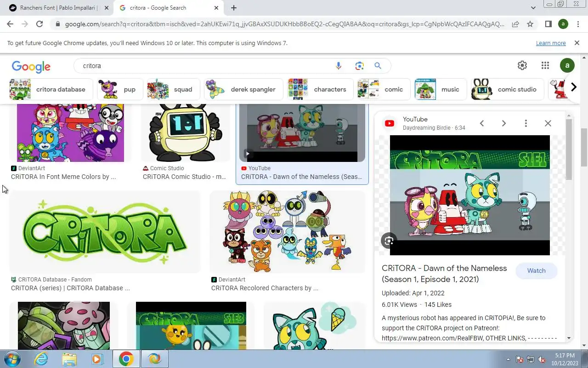Open Google account avatar

pyautogui.click(x=567, y=66)
